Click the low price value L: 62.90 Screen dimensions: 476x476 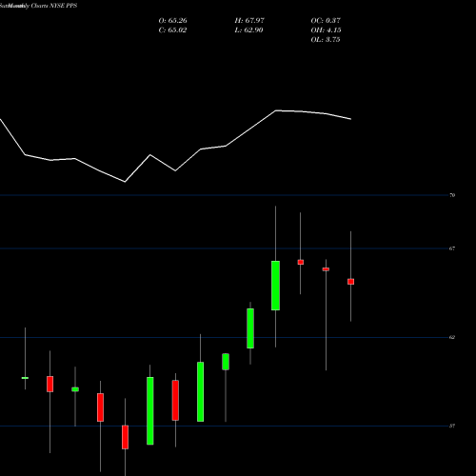coord(248,30)
